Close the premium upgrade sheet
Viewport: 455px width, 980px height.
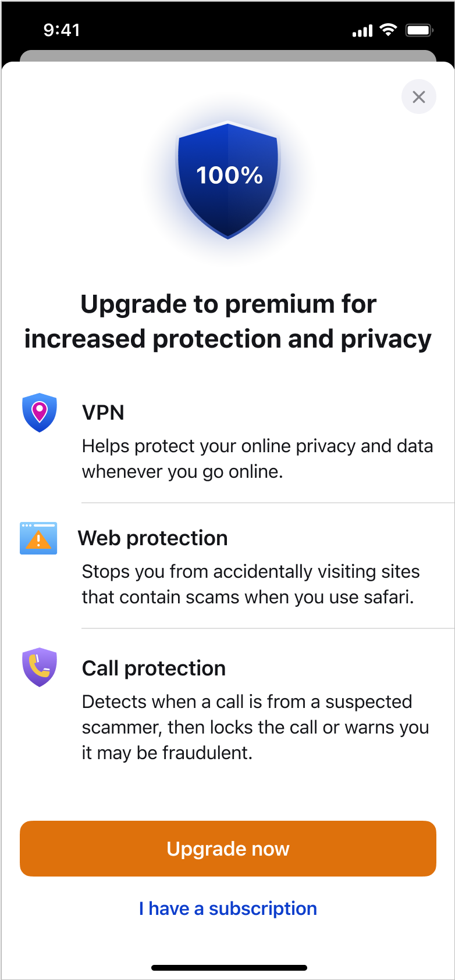coord(418,96)
